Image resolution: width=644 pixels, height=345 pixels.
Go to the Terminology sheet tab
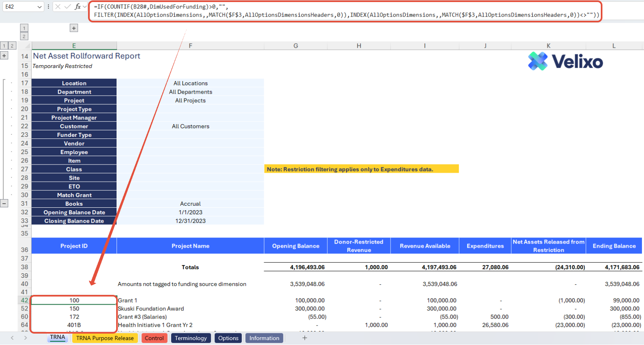coord(190,338)
